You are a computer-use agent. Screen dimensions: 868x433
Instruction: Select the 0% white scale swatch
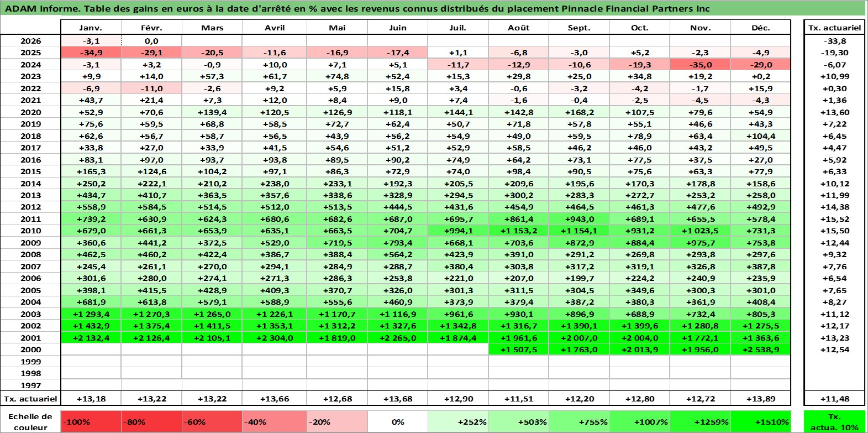tap(397, 421)
